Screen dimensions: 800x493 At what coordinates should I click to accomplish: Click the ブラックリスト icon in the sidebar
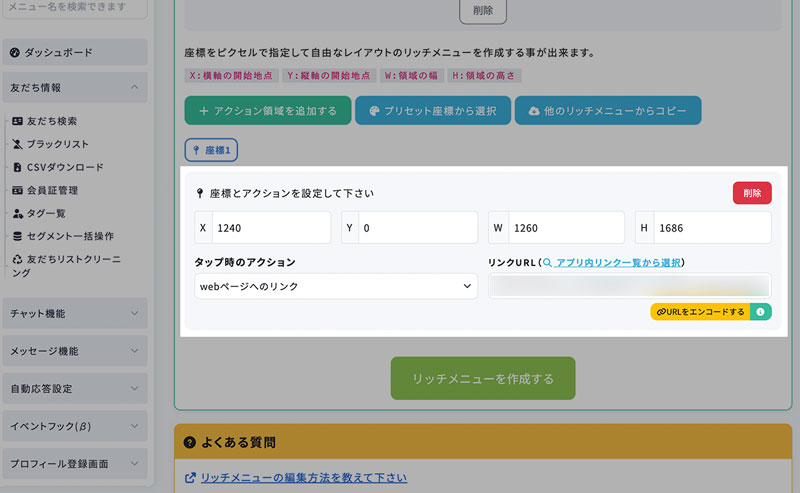[17, 144]
